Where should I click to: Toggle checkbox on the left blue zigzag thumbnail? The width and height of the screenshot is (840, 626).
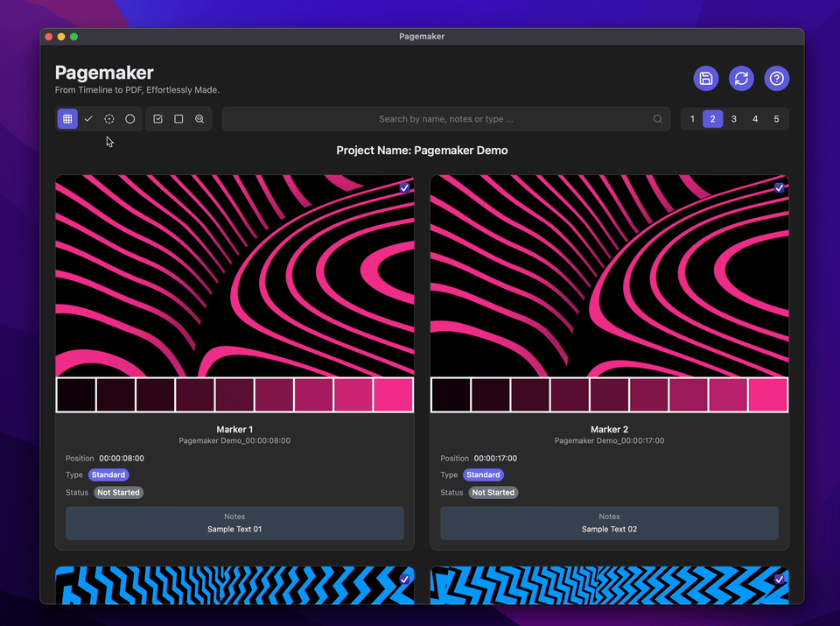[404, 580]
